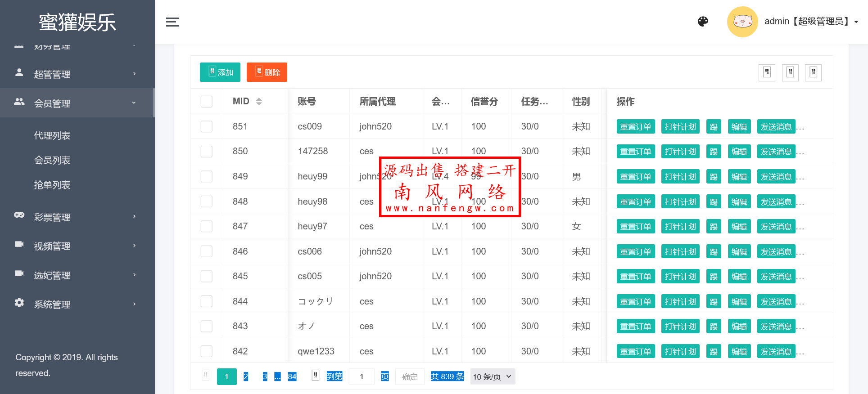The width and height of the screenshot is (868, 394).
Task: Go to page 2
Action: [x=246, y=376]
